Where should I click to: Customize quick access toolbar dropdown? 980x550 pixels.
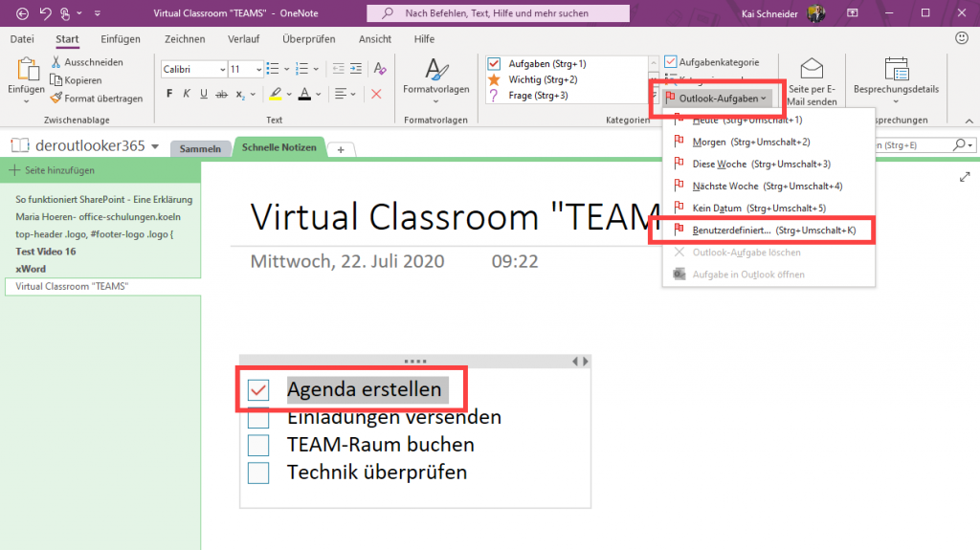98,13
